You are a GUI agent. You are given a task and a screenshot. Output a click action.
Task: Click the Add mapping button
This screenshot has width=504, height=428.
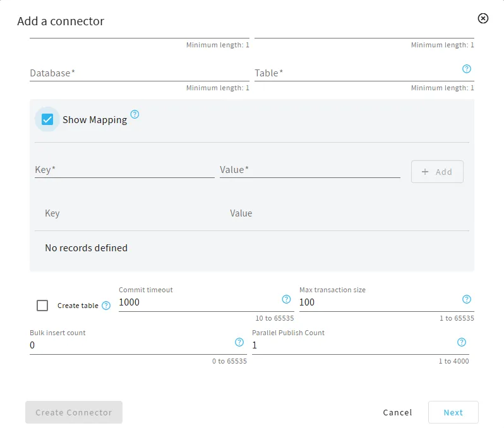click(437, 172)
